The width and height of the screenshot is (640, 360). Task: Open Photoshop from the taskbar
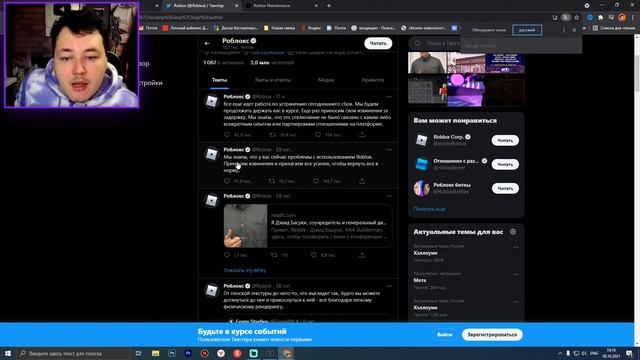(172, 353)
